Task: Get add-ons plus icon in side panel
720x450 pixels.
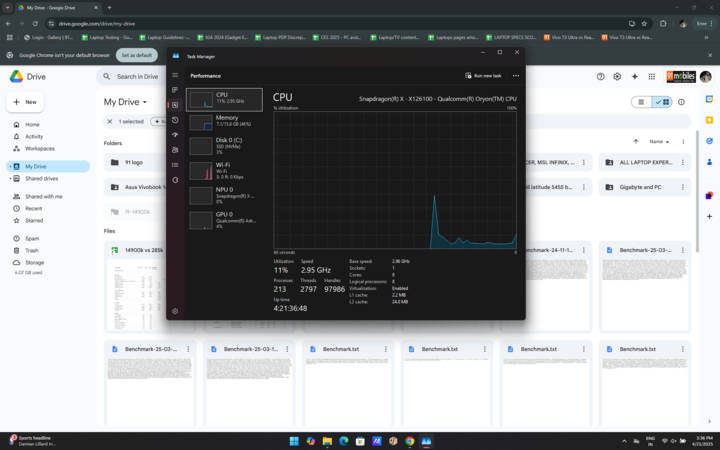Action: (x=709, y=216)
